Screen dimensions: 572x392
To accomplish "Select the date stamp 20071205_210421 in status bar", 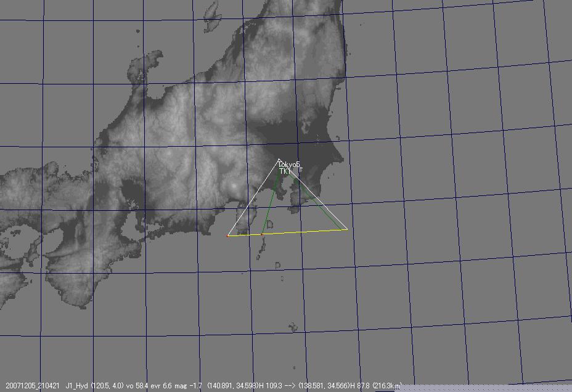I will (x=34, y=382).
